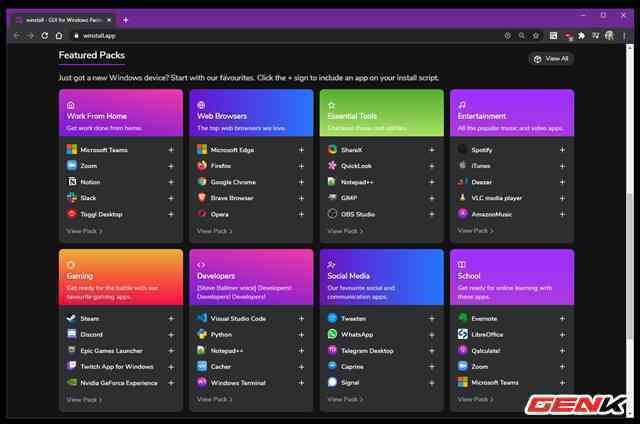Click the Firefox icon in Web Browsers
Viewport: 640px width, 424px height.
pos(202,165)
